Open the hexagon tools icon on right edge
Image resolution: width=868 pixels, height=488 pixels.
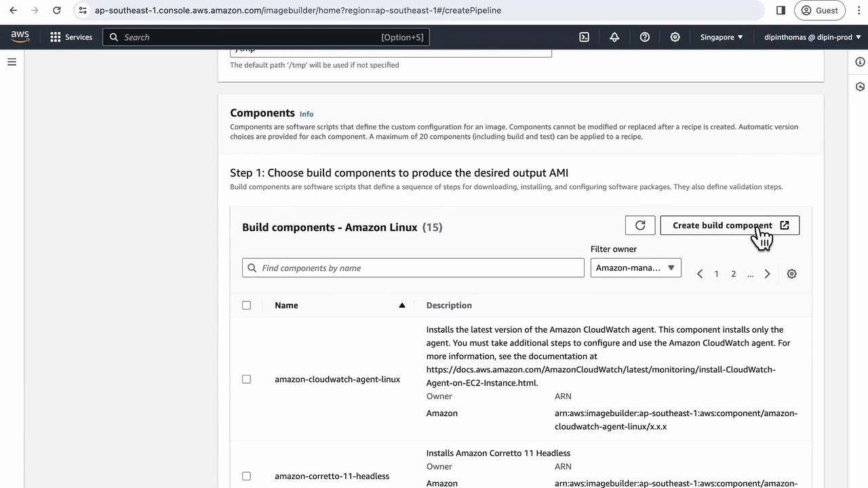[860, 87]
